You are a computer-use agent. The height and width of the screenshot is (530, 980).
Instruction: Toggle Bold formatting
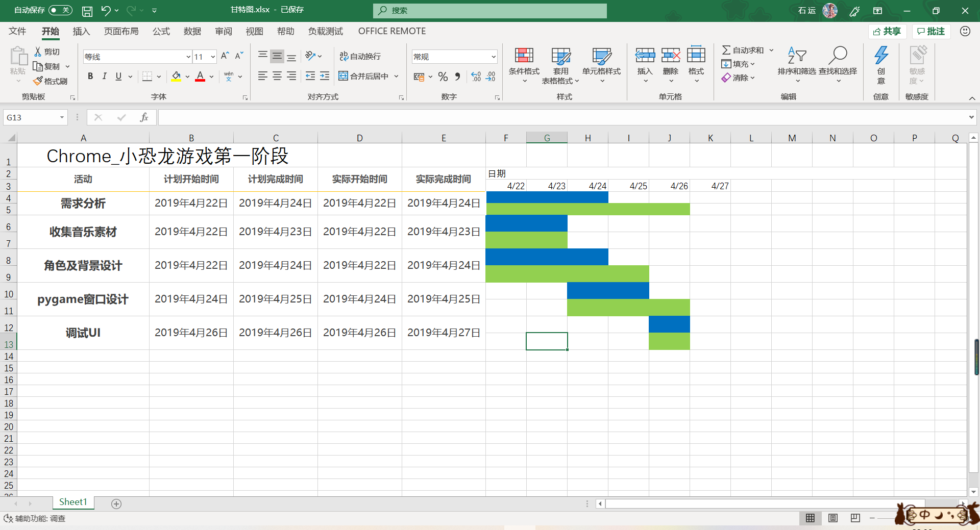coord(90,77)
